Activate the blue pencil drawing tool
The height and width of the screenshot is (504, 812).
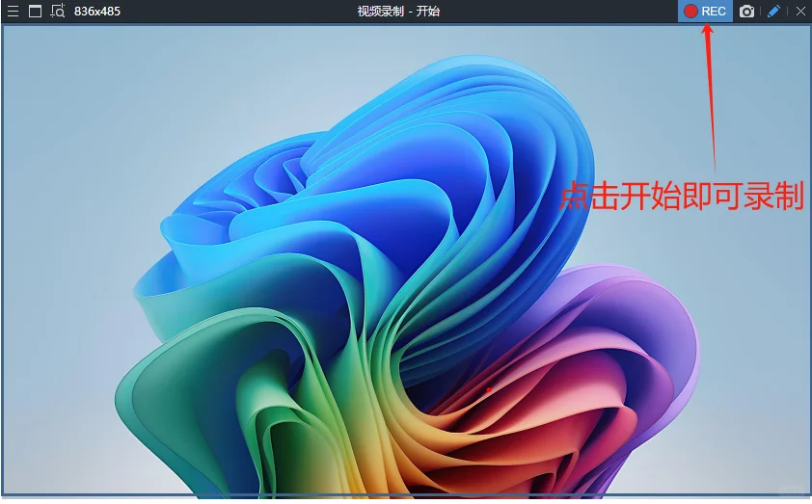[x=773, y=11]
